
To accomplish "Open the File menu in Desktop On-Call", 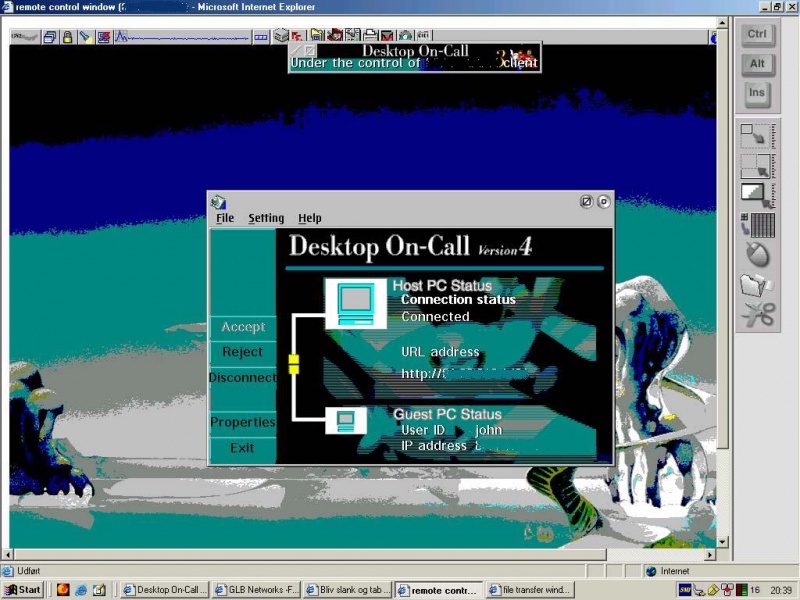I will (x=224, y=218).
